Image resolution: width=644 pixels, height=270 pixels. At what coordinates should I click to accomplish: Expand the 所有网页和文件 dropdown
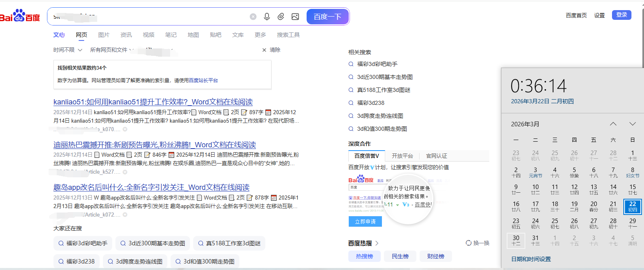click(x=111, y=50)
